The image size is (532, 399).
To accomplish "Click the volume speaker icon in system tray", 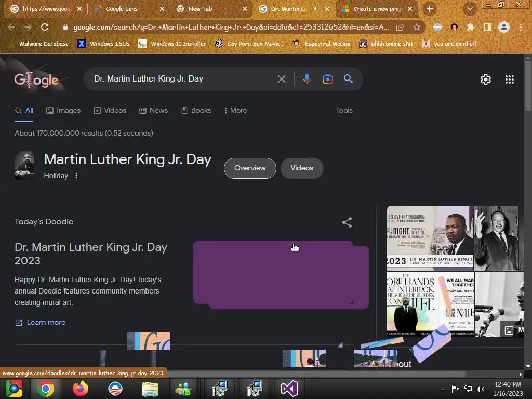I will pos(481,389).
